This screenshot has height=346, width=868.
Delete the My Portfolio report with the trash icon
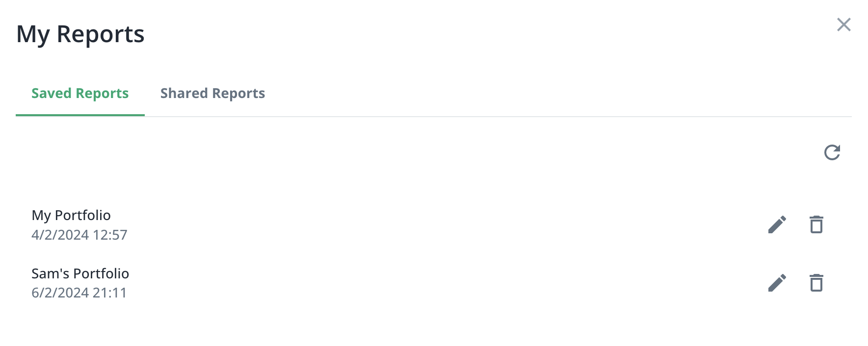(816, 224)
